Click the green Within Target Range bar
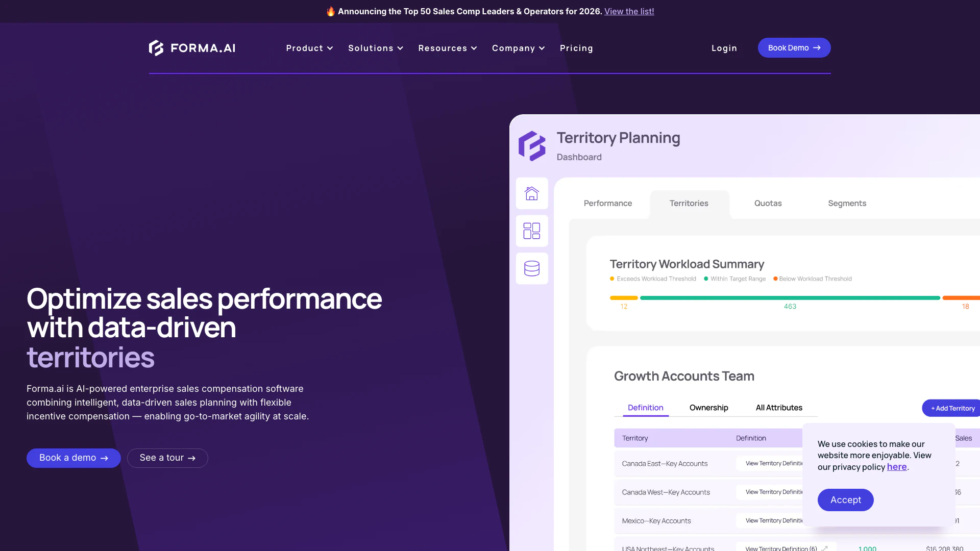This screenshot has width=980, height=551. (790, 298)
